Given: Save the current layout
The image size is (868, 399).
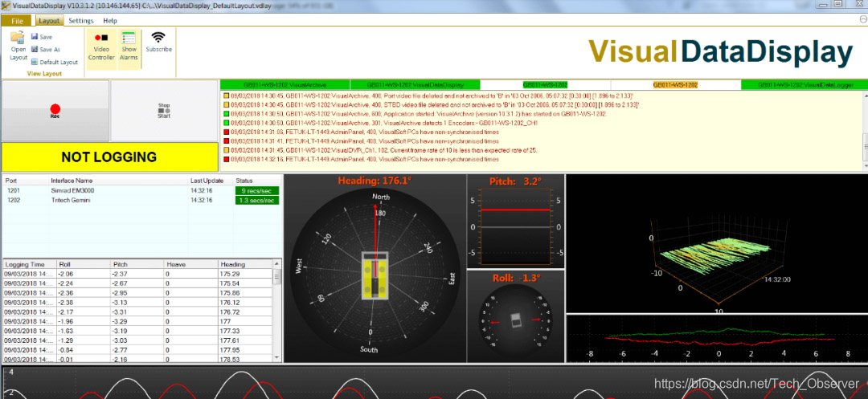Looking at the screenshot, I should pos(42,37).
